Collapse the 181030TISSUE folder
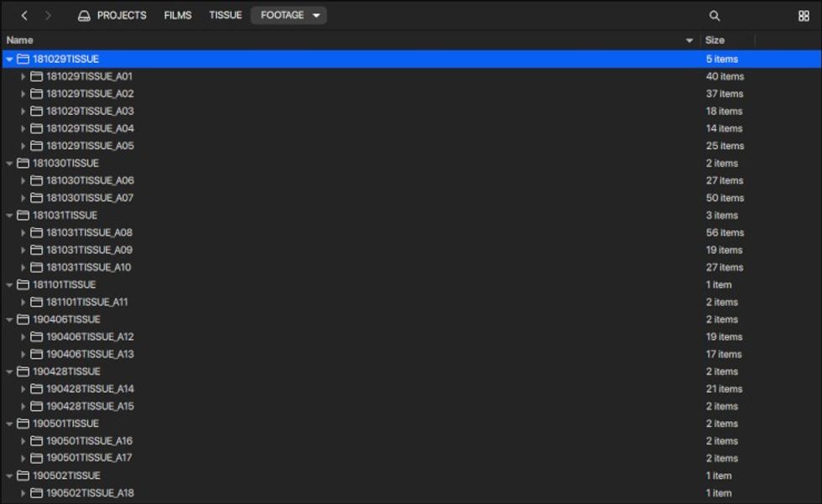Viewport: 822px width, 504px height. [x=9, y=164]
